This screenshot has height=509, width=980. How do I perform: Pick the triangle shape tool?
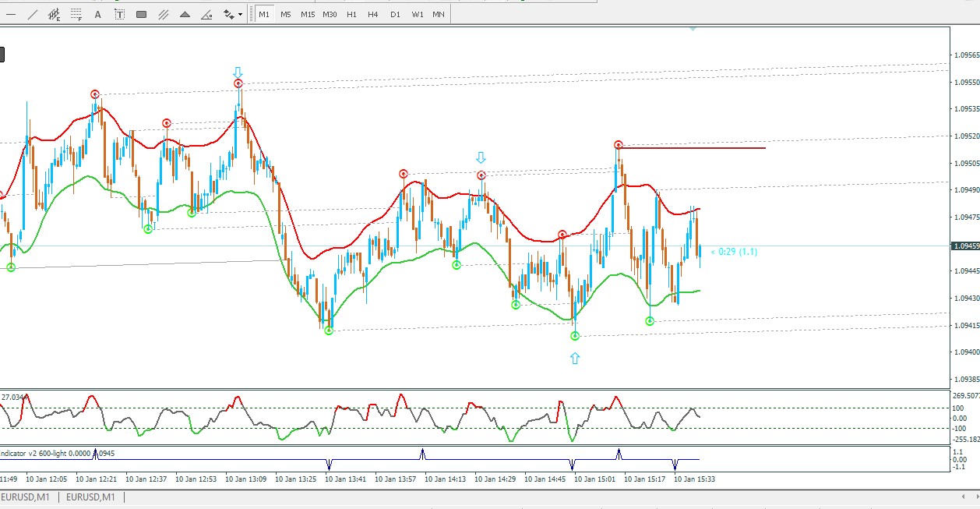pos(185,14)
